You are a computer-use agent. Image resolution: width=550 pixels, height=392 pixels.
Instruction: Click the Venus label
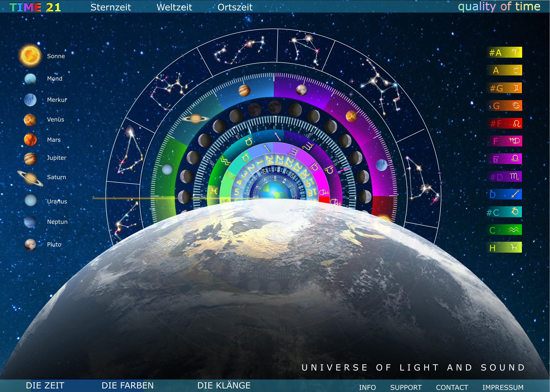coord(56,120)
